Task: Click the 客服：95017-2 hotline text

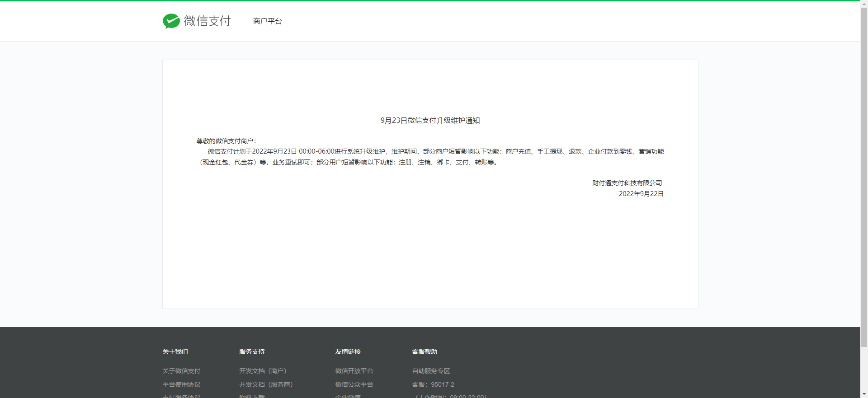Action: [433, 384]
